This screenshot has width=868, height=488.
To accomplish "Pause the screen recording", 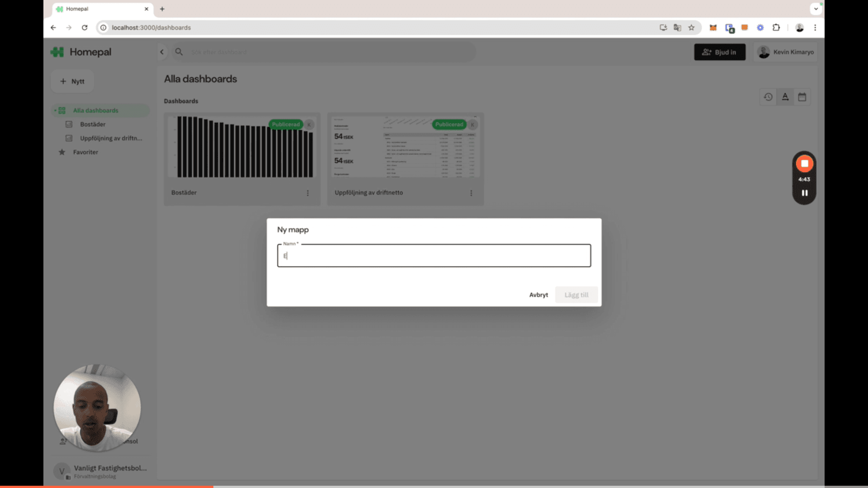I will point(805,193).
